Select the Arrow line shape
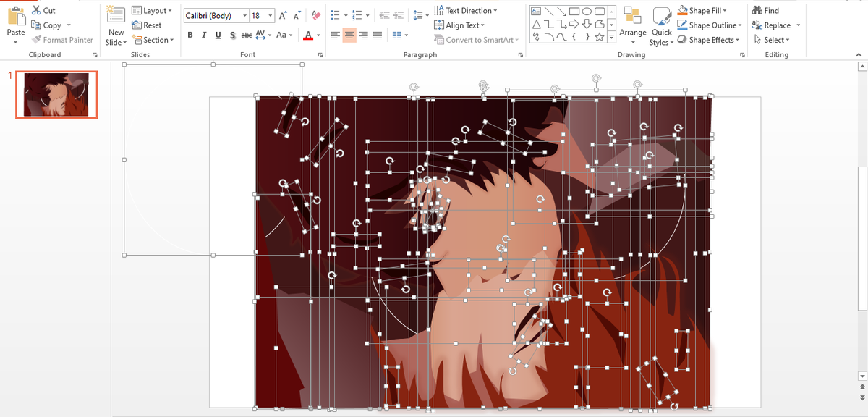The width and height of the screenshot is (868, 417). [x=561, y=11]
